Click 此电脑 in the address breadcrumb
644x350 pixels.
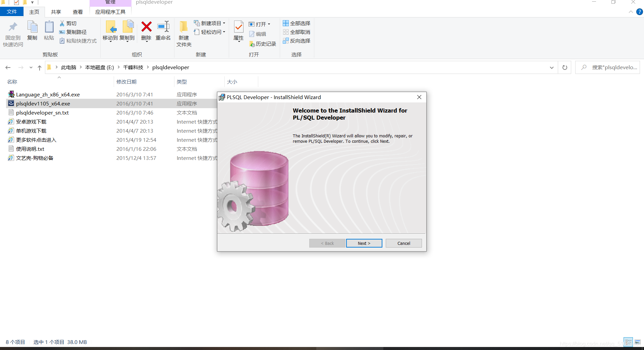(x=69, y=67)
